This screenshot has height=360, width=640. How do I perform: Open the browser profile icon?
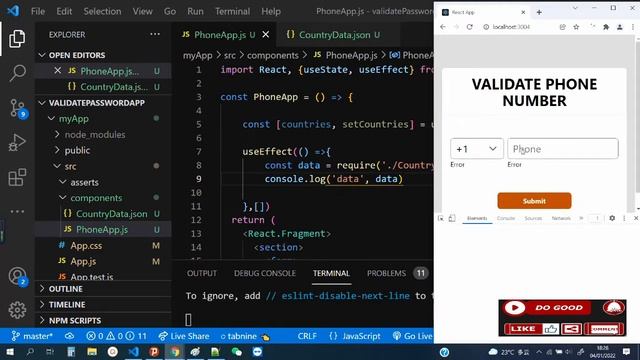620,27
